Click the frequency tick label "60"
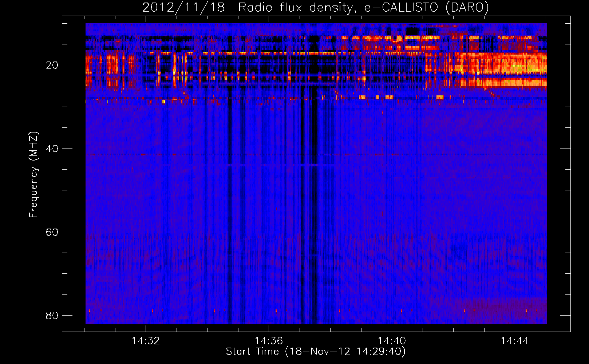 pos(52,232)
